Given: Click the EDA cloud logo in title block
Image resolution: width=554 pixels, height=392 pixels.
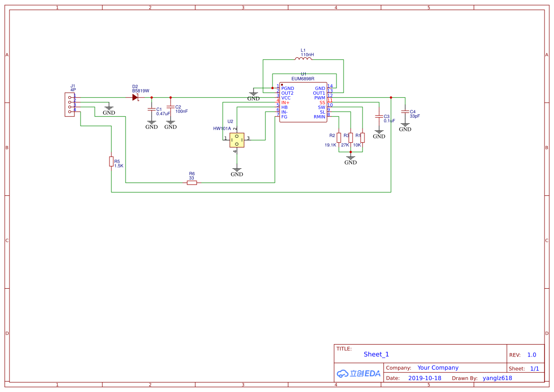Looking at the screenshot, I should click(358, 374).
